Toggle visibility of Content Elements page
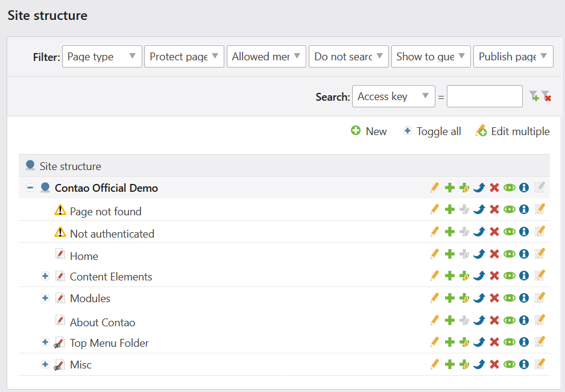 coord(509,276)
